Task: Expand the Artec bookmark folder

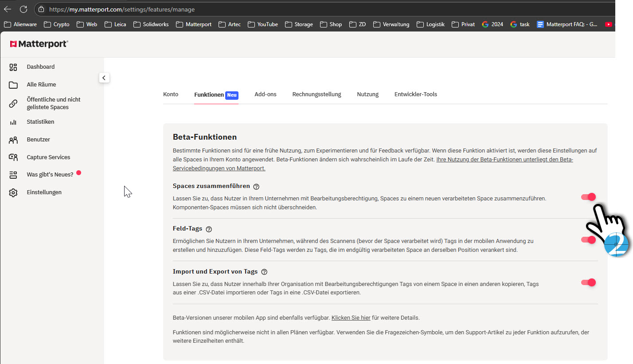Action: click(230, 24)
